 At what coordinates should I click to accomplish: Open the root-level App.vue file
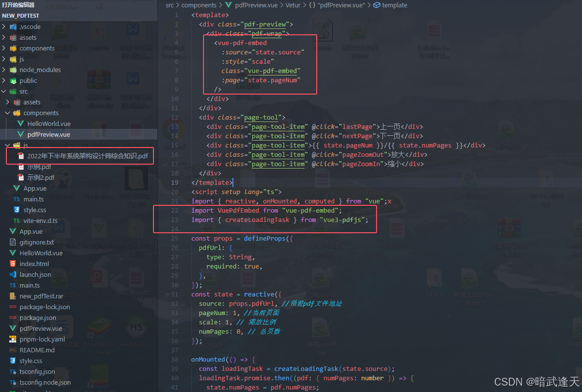pyautogui.click(x=31, y=231)
